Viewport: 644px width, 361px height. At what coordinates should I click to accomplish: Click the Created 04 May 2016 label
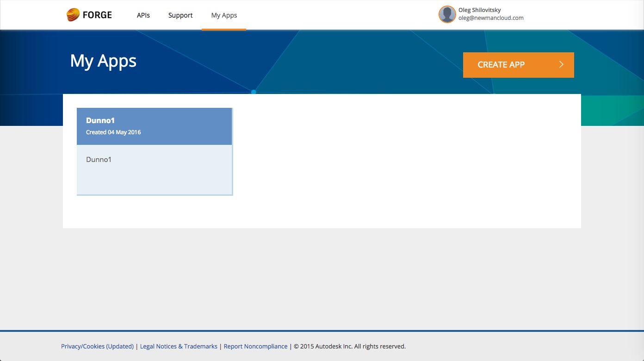pyautogui.click(x=113, y=132)
